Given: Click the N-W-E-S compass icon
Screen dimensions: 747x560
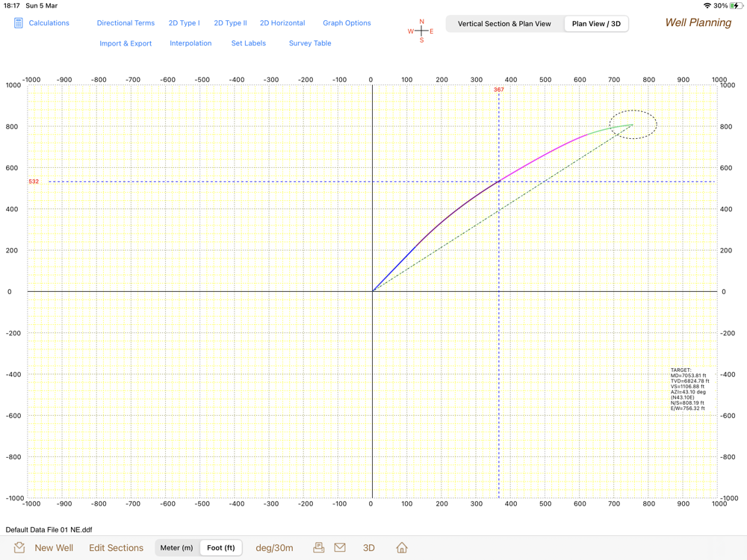Looking at the screenshot, I should [421, 31].
